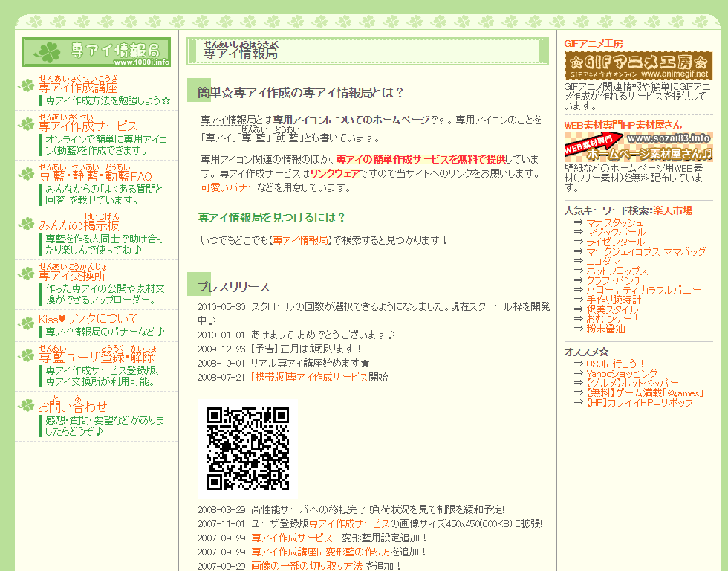
Task: Click clover icon beside 専アイ作成講座
Action: 27,87
